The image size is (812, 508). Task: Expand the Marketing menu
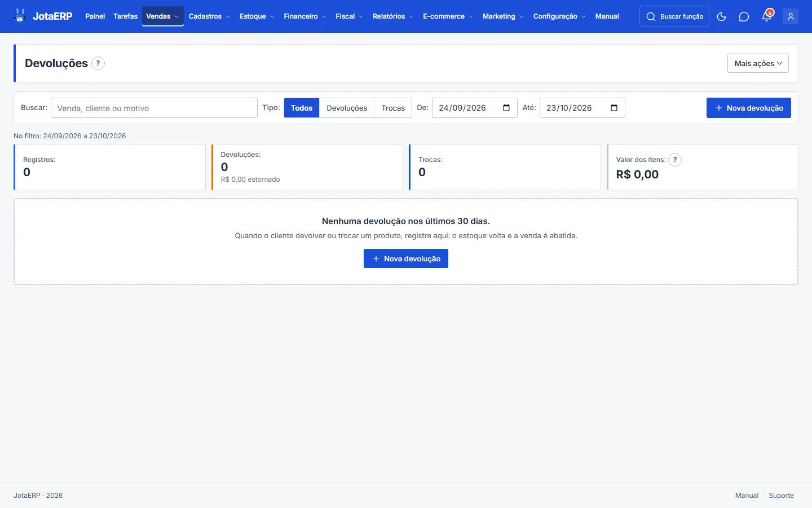[x=503, y=16]
